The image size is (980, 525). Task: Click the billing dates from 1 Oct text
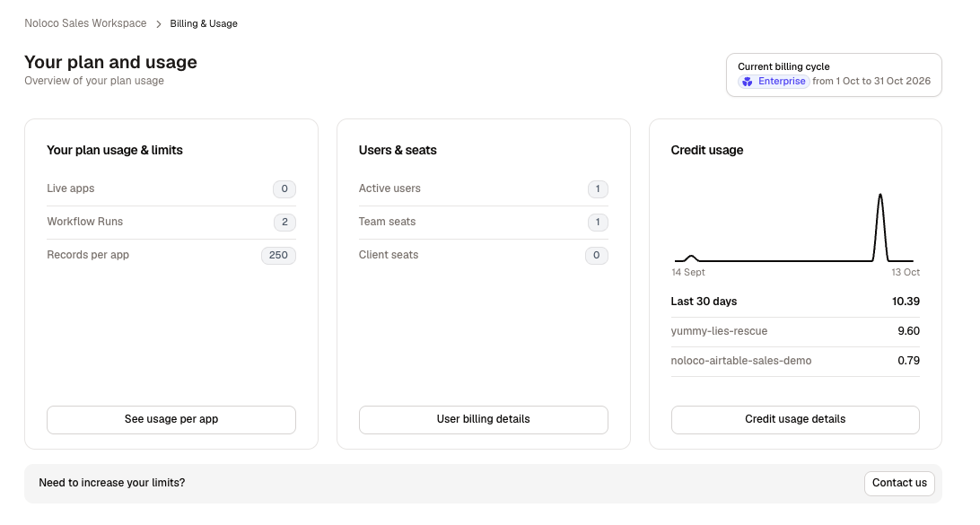871,82
